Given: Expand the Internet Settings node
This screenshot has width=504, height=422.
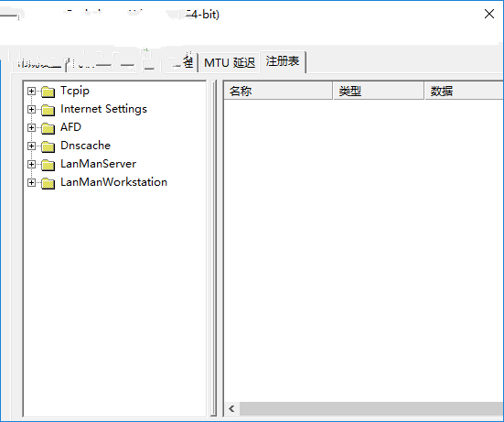Looking at the screenshot, I should click(31, 109).
